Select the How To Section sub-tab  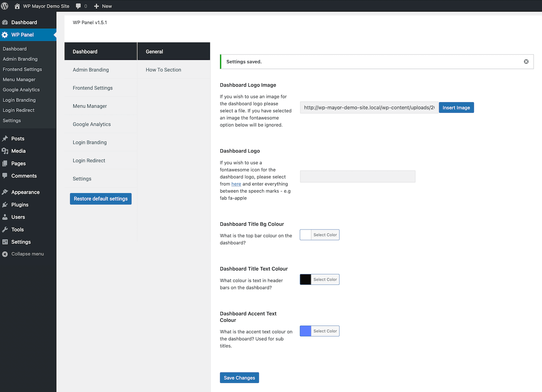pos(174,70)
